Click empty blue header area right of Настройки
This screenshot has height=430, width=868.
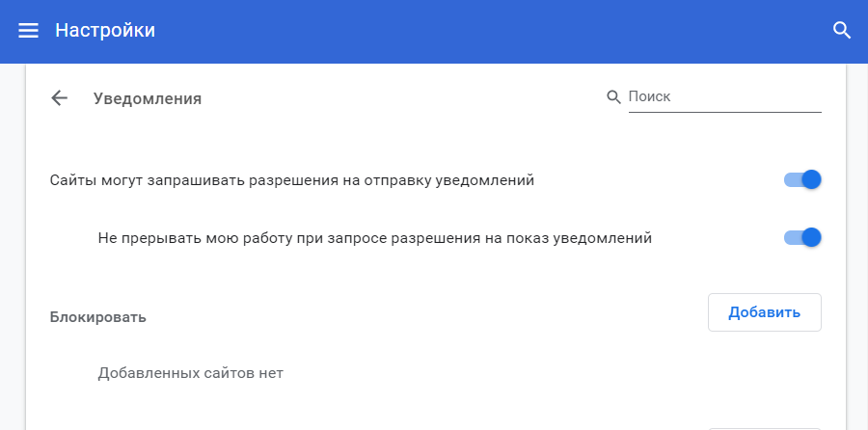click(482, 31)
